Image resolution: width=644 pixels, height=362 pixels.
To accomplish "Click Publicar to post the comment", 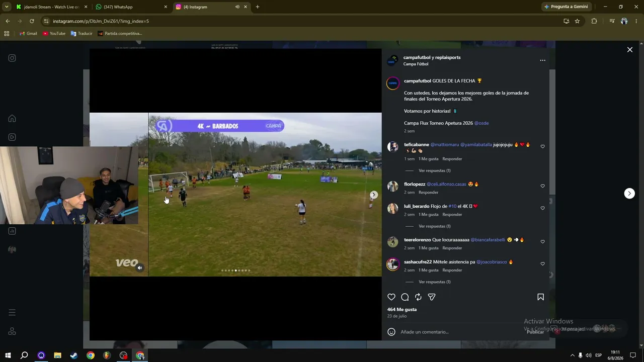I will click(x=535, y=332).
